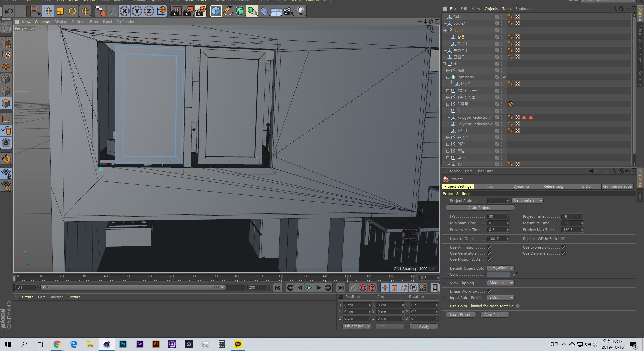Click the Make Editable icon
The height and width of the screenshot is (351, 644).
[x=6, y=27]
